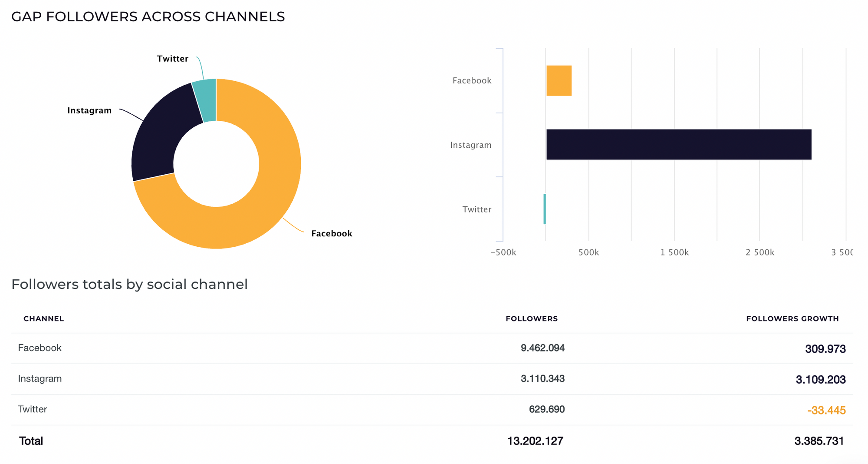Select the Instagram label beside the donut chart
This screenshot has height=464, width=868.
(89, 110)
